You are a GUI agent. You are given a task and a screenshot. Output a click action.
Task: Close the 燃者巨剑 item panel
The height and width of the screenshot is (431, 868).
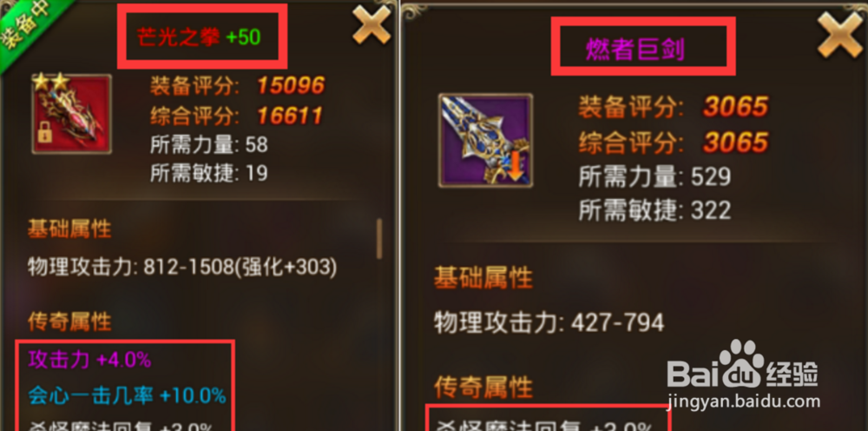click(x=839, y=35)
